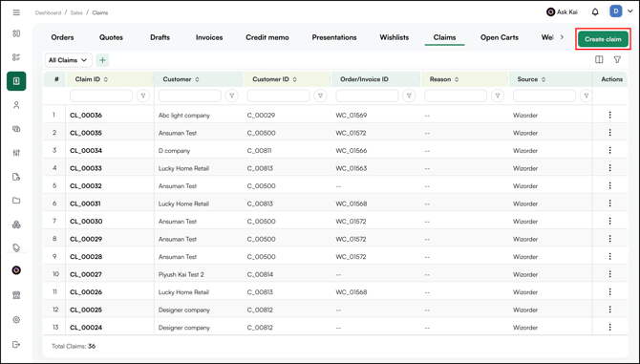Click customer Piyush Kai Test 2
The image size is (640, 364).
tap(181, 274)
